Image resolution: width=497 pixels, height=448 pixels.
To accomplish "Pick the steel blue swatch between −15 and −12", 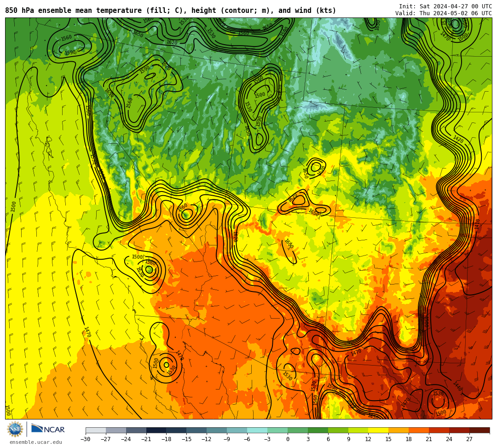I will tap(197, 430).
